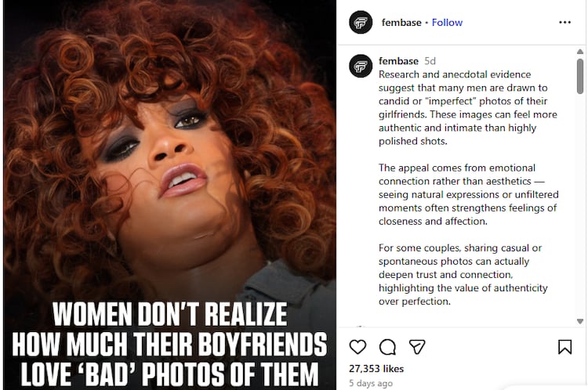Click the fembase avatar beside the caption
588x390 pixels.
click(x=361, y=66)
